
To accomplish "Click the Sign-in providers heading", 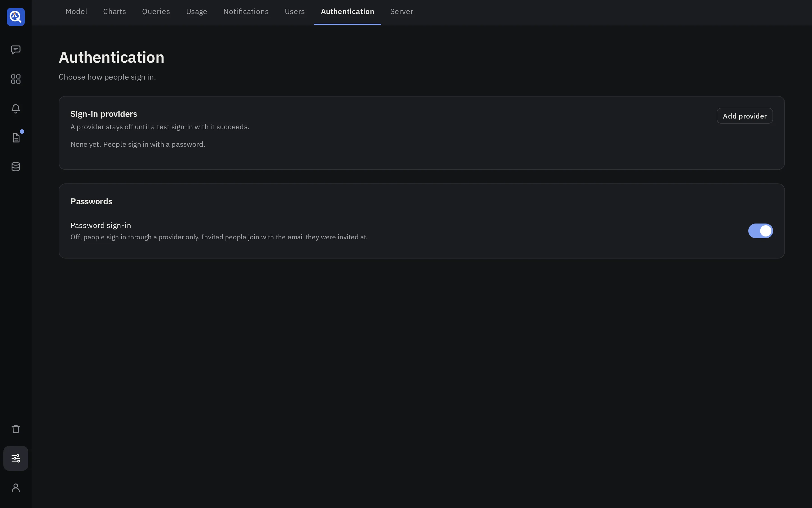I will tap(104, 114).
